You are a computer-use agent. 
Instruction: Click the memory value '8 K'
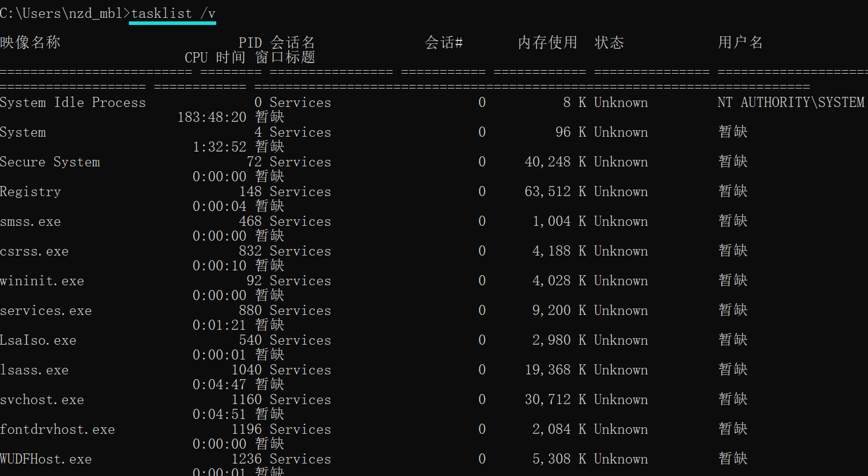(575, 102)
